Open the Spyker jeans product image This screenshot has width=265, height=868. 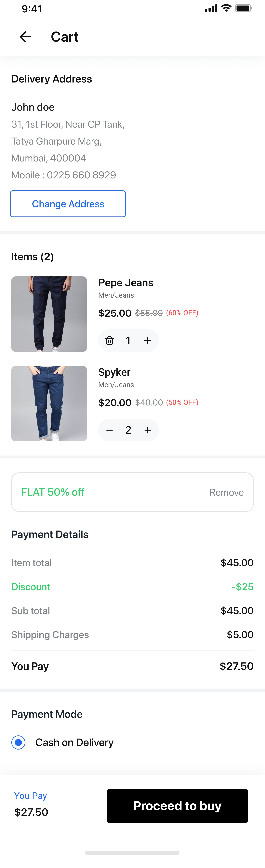[49, 404]
